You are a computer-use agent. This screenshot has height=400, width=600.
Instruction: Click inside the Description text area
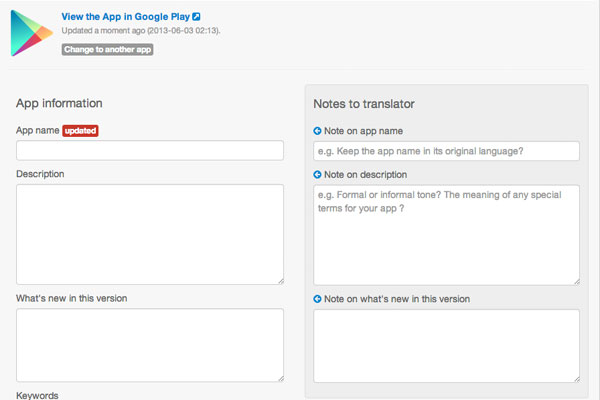tap(150, 234)
